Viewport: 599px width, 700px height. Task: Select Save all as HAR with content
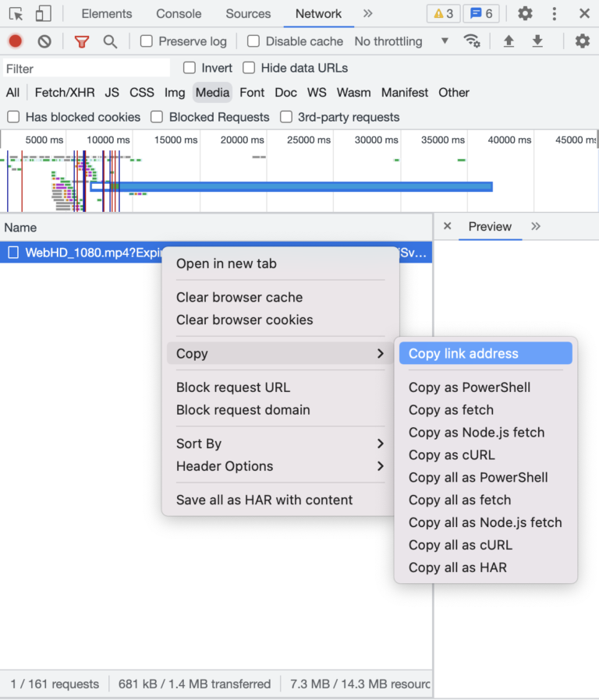[x=264, y=500]
